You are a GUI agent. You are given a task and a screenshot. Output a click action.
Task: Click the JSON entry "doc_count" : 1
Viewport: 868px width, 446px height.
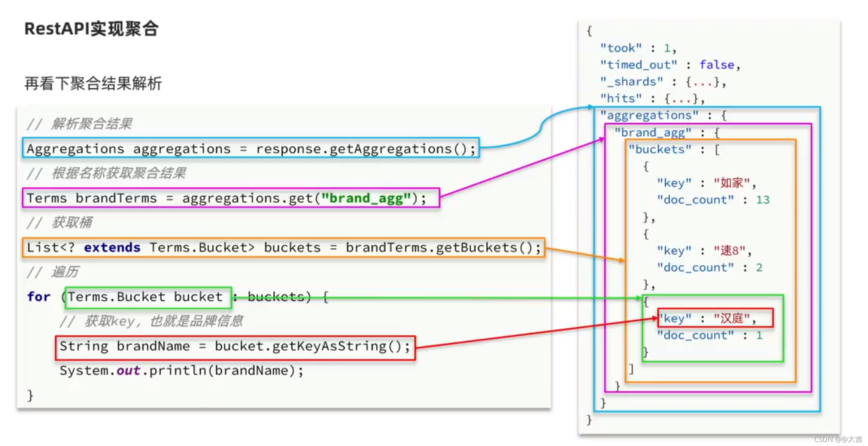tap(710, 335)
